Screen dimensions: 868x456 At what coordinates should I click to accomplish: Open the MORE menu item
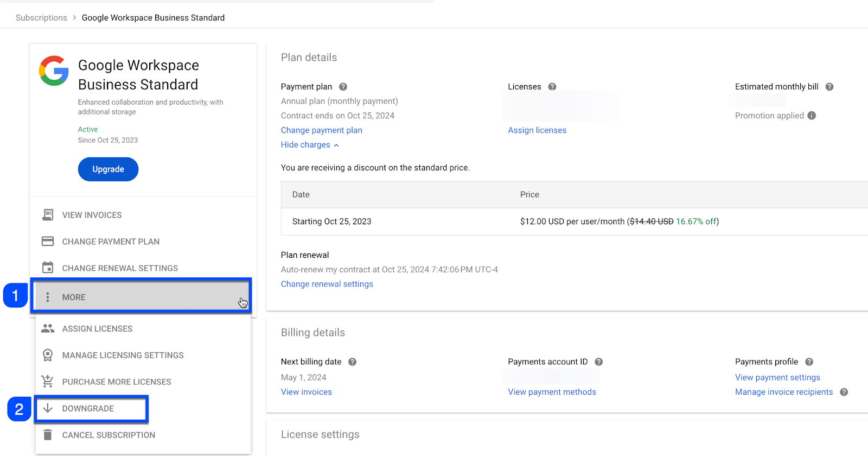(x=141, y=297)
